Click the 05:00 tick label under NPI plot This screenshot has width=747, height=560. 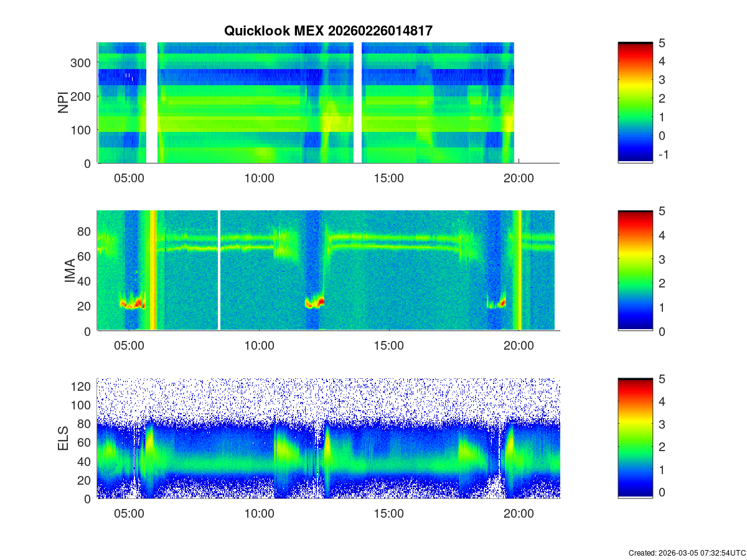(x=129, y=179)
